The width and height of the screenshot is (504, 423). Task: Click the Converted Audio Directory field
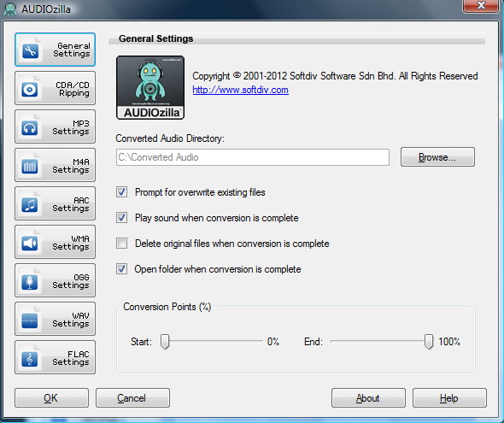click(x=253, y=157)
